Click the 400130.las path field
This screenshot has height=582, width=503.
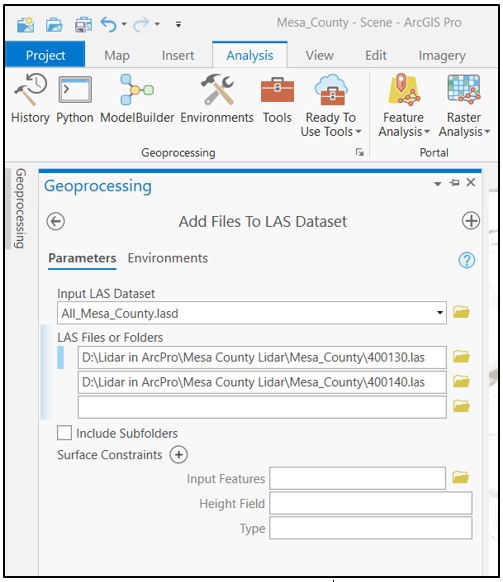click(262, 357)
